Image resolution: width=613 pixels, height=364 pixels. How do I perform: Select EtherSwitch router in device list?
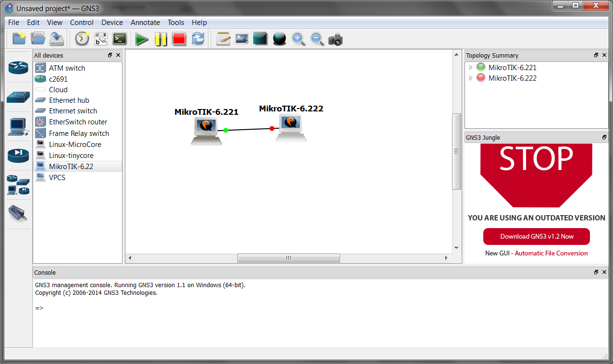pos(77,122)
